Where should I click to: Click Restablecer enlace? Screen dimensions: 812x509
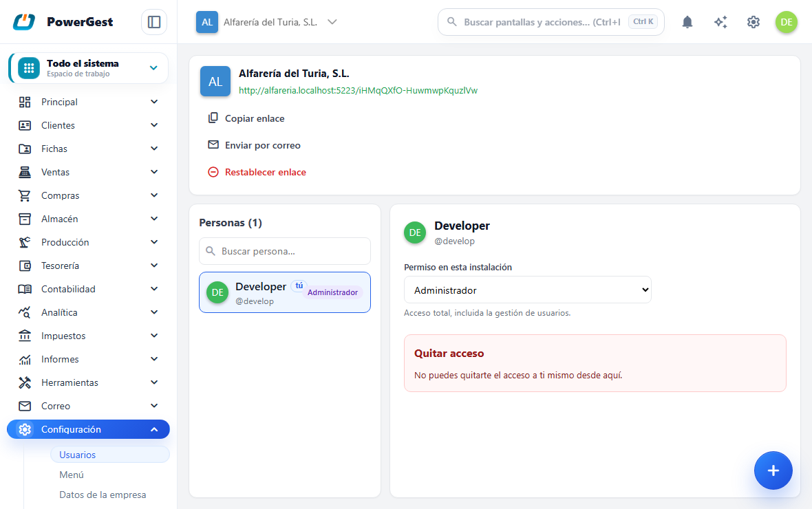[265, 173]
